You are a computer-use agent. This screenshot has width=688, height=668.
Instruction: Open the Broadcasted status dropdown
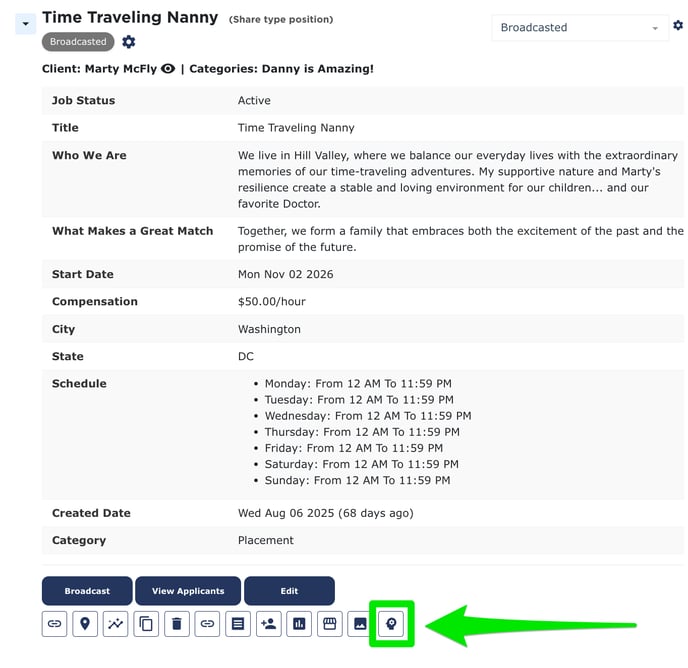[580, 28]
